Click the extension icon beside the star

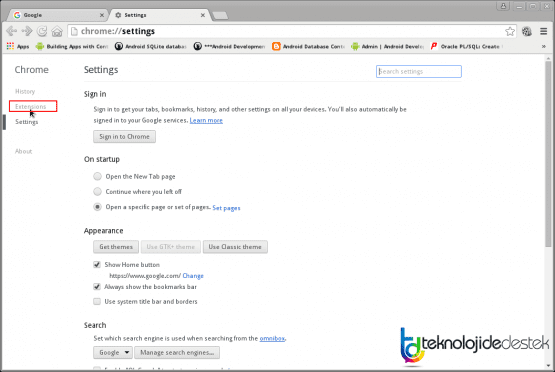point(527,31)
